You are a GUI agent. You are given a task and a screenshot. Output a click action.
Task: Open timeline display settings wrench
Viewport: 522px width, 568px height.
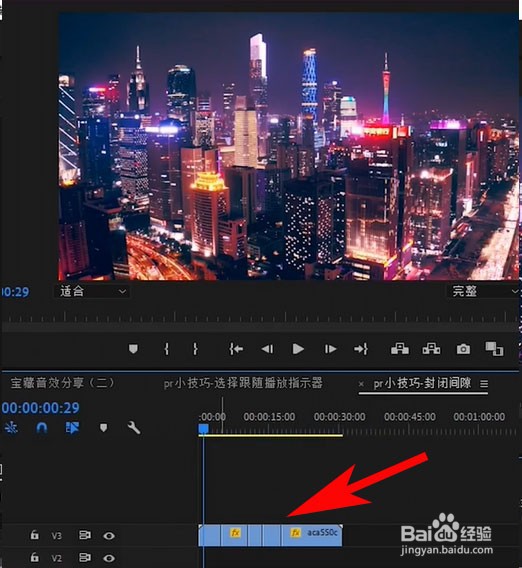[134, 428]
